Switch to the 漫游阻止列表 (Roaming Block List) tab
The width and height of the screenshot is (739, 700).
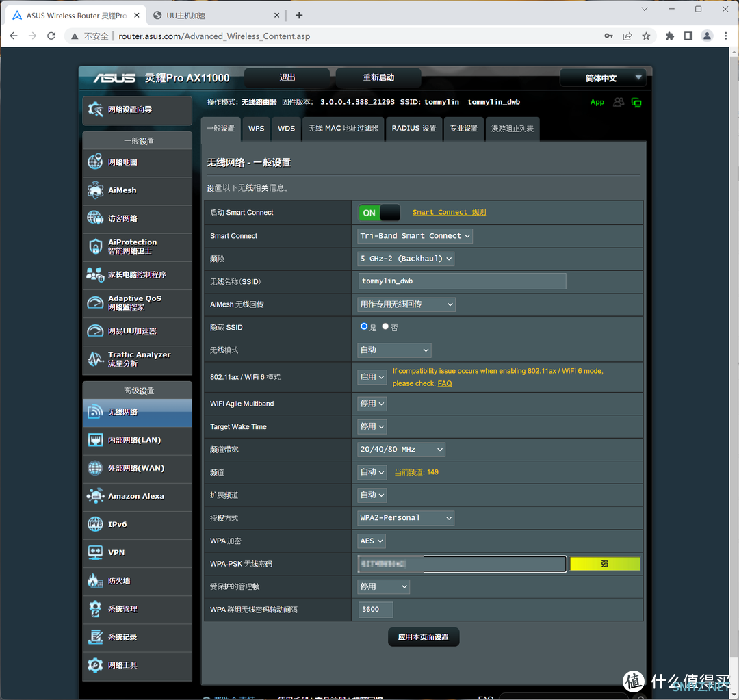point(513,128)
